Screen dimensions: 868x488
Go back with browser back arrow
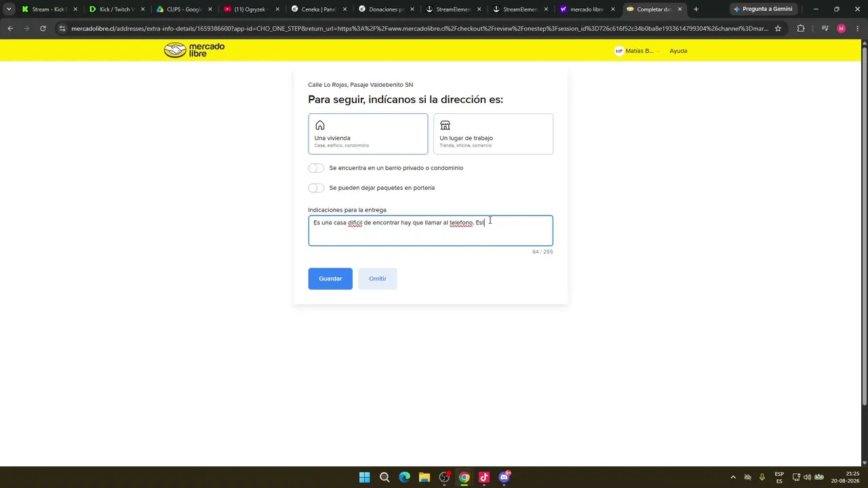click(x=10, y=28)
